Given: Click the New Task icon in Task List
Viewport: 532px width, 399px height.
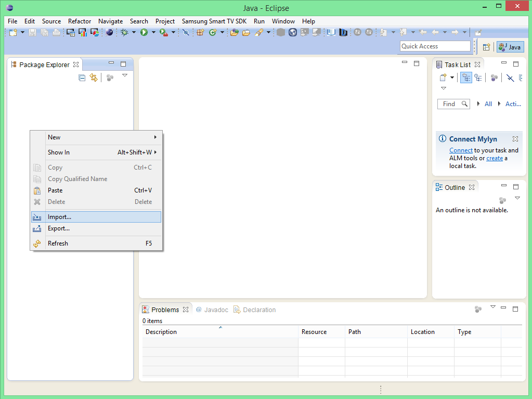Looking at the screenshot, I should click(x=443, y=78).
